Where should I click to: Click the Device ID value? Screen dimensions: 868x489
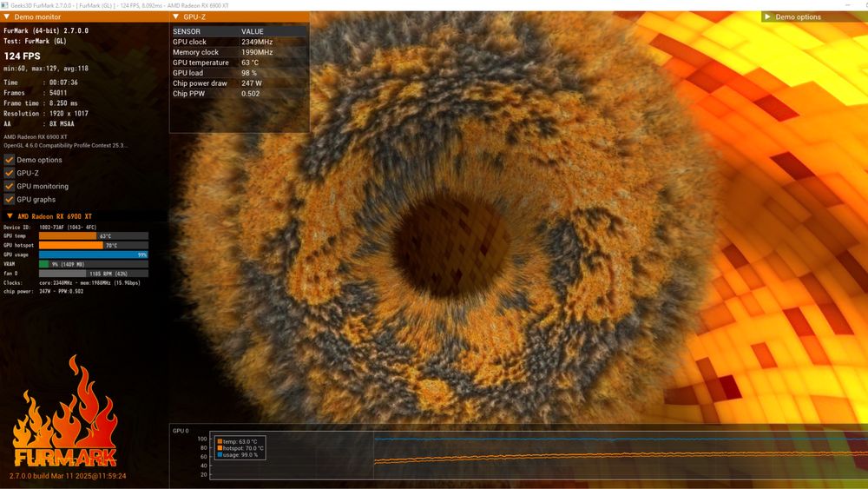coord(68,227)
